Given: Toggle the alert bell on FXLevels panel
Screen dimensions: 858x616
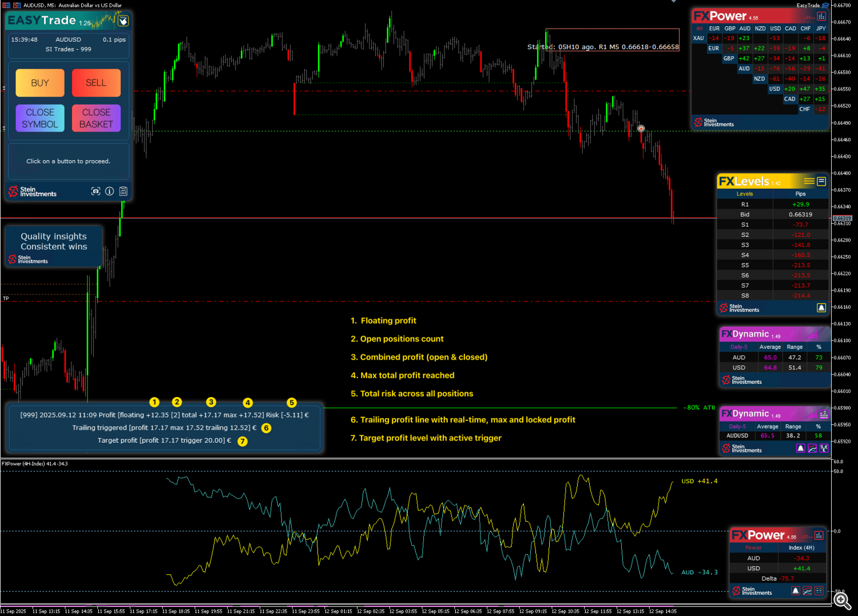Looking at the screenshot, I should tap(821, 308).
